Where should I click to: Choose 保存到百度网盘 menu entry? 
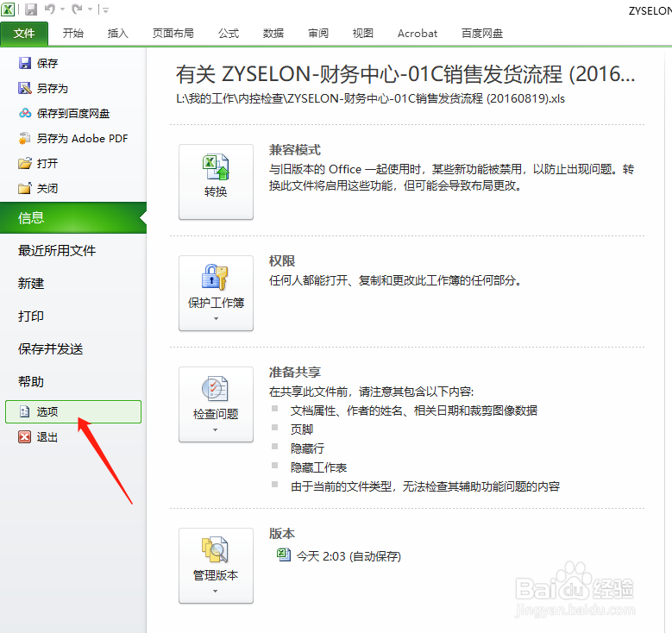click(73, 113)
